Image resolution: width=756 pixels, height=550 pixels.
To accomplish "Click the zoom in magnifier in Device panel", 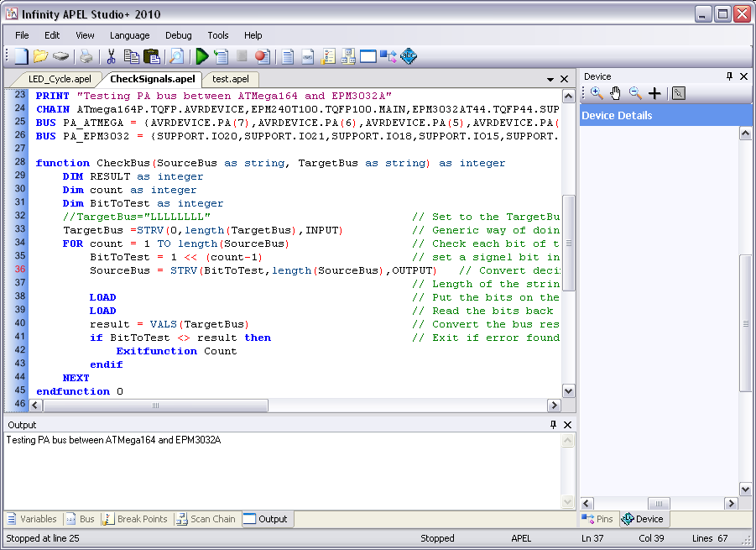I will pyautogui.click(x=597, y=93).
